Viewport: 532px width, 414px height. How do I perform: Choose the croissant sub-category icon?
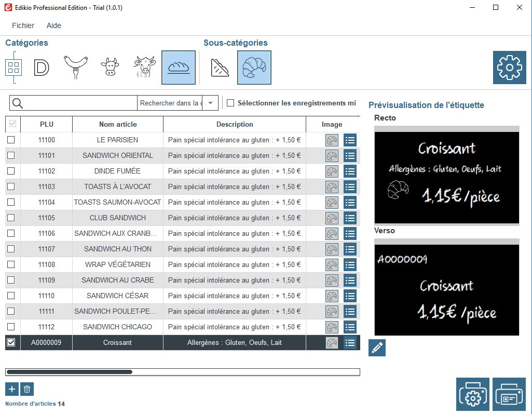[254, 68]
